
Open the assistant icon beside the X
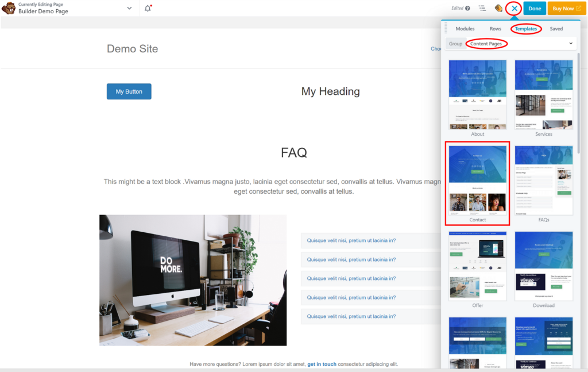[x=498, y=8]
